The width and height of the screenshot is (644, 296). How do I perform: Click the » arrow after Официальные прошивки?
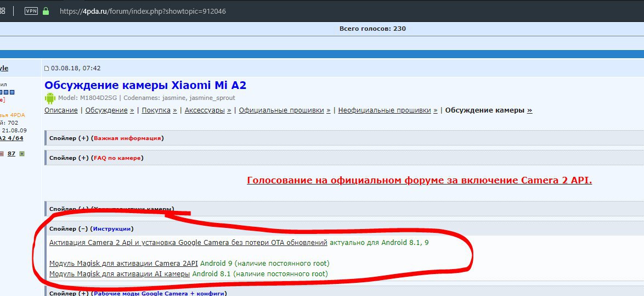(x=328, y=110)
